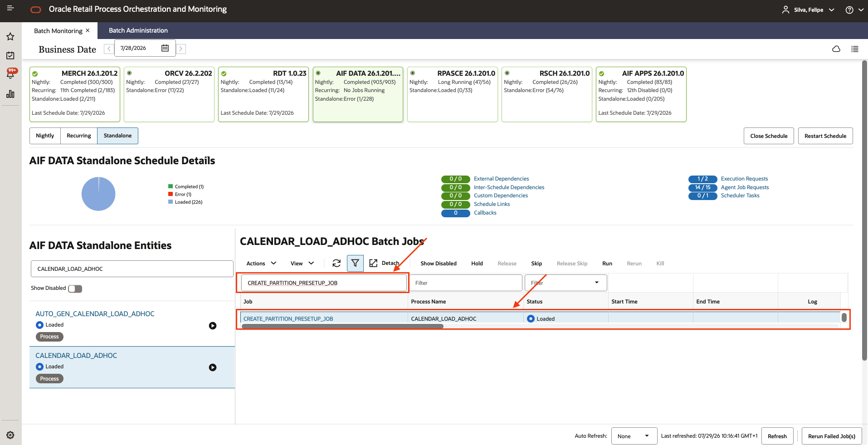Open the Agent Job Requests link

745,187
